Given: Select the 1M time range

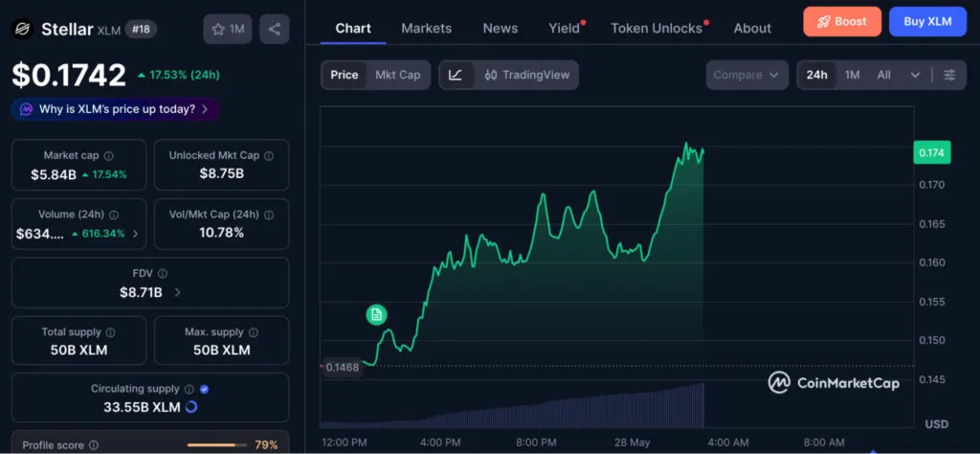Looking at the screenshot, I should tap(852, 75).
